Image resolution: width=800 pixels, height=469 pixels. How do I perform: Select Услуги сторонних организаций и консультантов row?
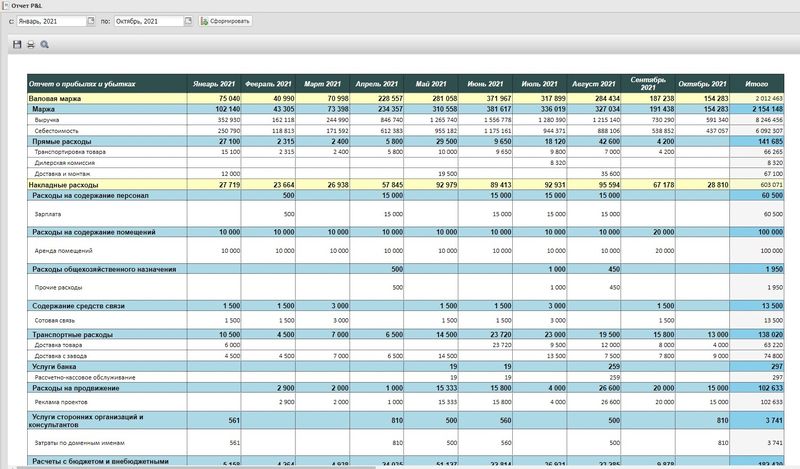[86, 421]
